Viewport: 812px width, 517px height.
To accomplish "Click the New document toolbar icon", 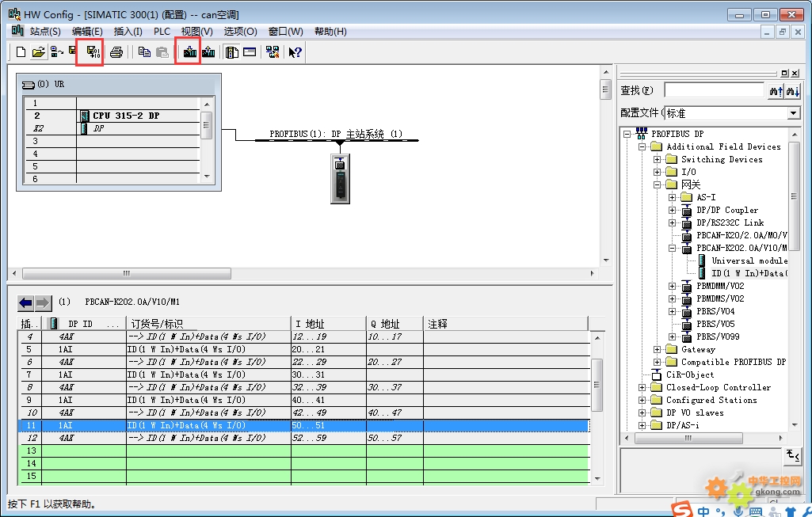I will click(21, 52).
